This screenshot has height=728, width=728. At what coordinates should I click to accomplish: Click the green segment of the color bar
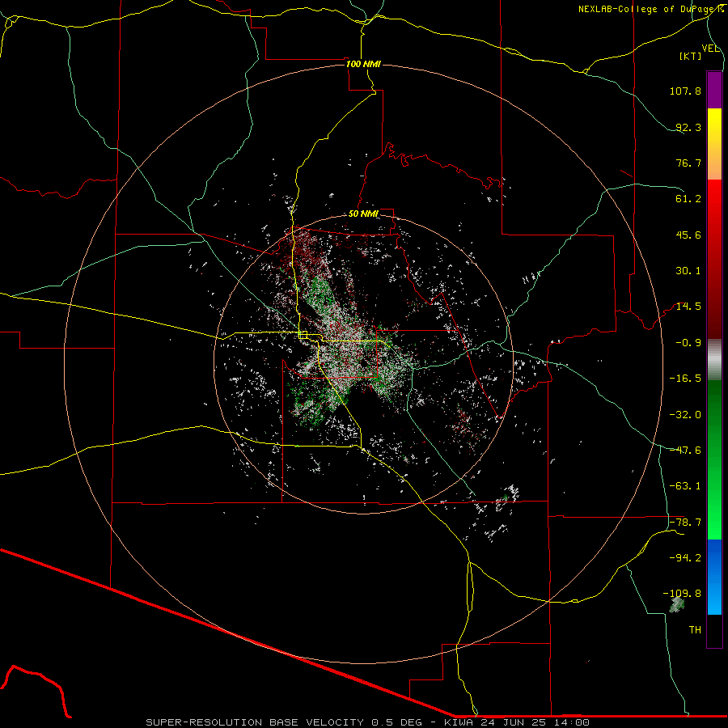coord(714,459)
